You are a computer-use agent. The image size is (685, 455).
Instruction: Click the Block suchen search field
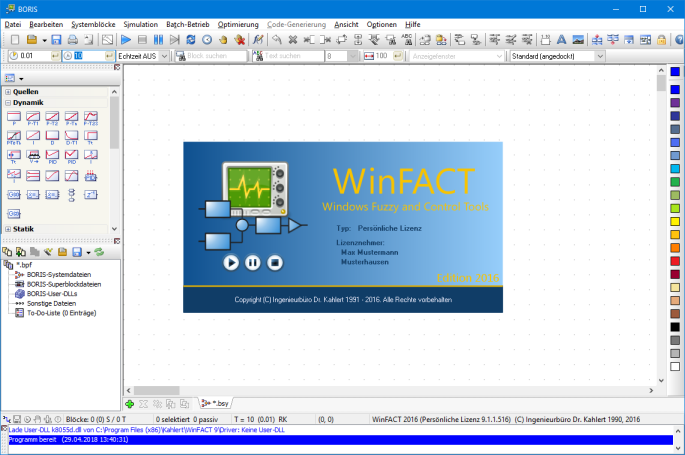pyautogui.click(x=216, y=56)
